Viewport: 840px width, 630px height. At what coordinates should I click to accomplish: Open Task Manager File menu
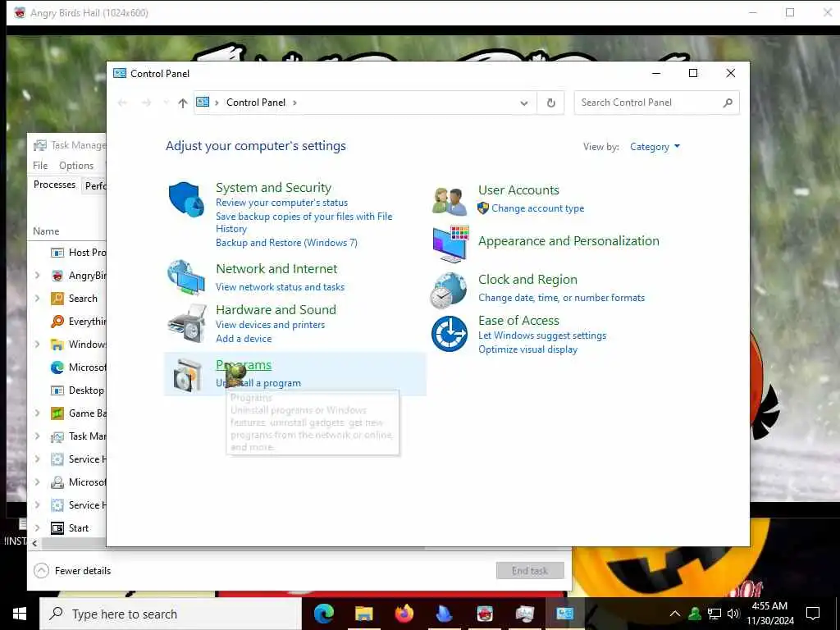40,166
